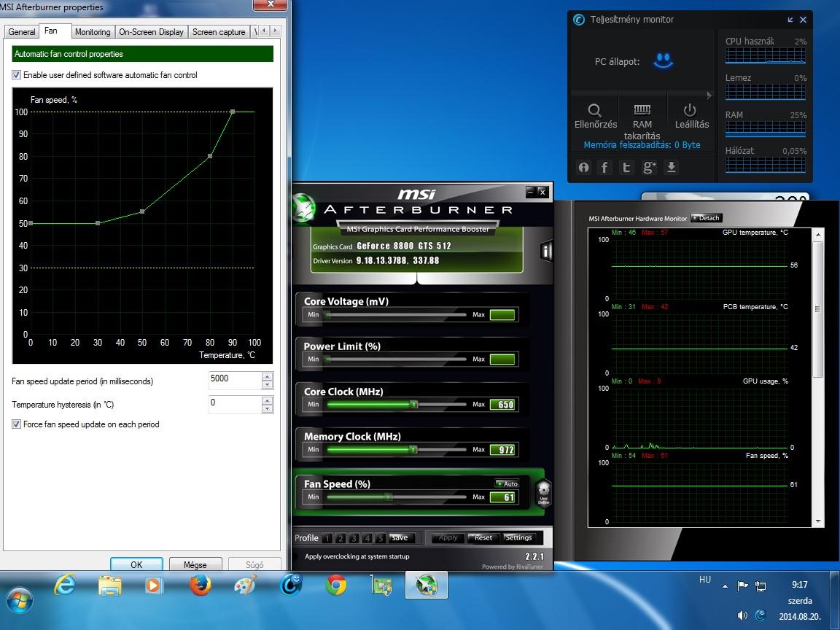Click the User Define fan gear icon
This screenshot has width=840, height=630.
[543, 494]
